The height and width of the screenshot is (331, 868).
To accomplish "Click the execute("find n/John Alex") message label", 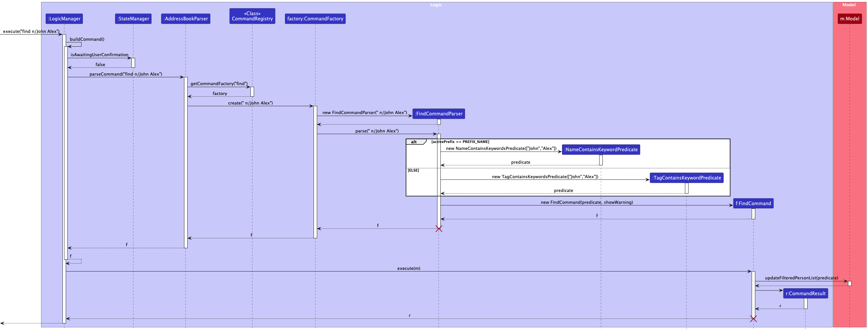I will tap(31, 31).
